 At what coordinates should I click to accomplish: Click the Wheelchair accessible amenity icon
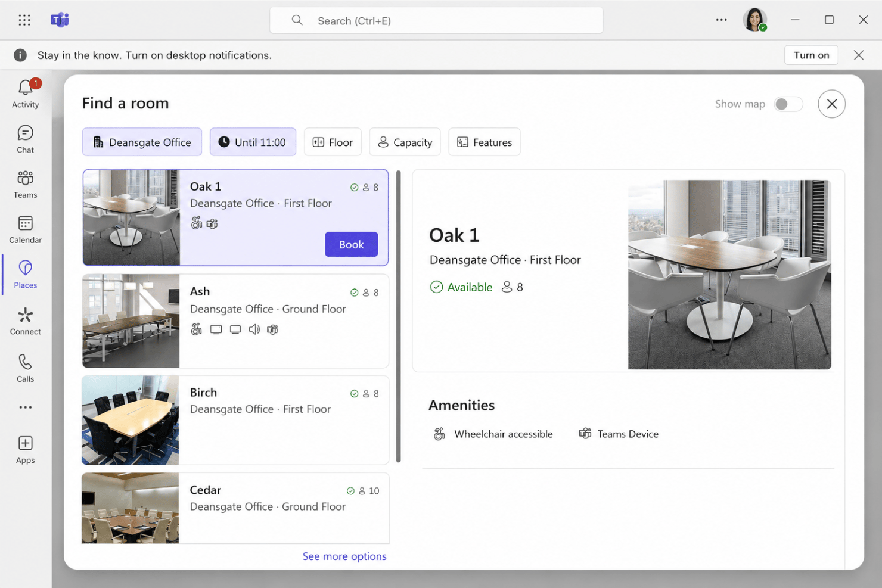pos(439,434)
